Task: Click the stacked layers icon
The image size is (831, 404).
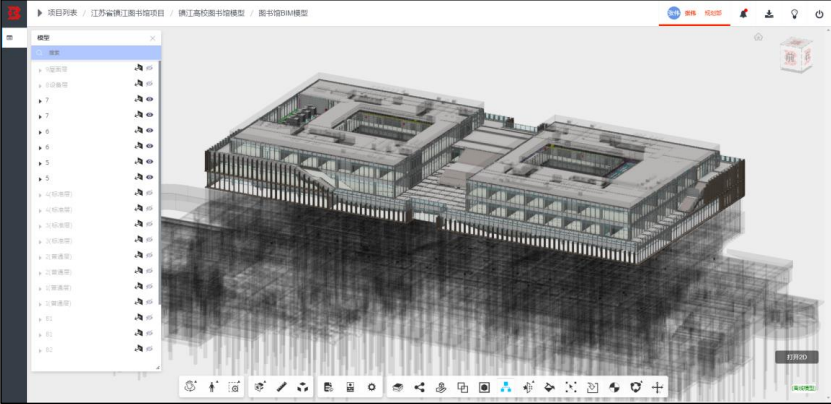Action: pos(398,388)
